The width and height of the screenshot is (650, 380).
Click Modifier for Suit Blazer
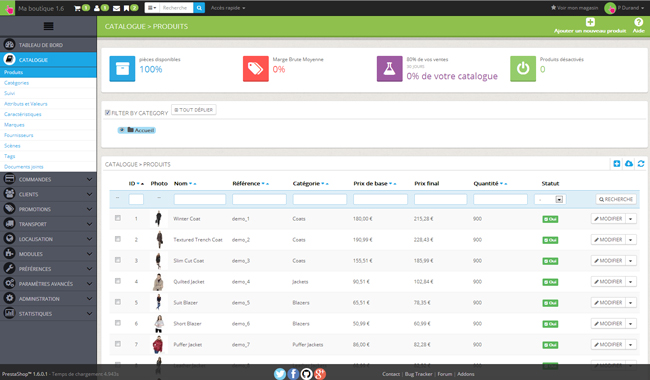click(608, 303)
